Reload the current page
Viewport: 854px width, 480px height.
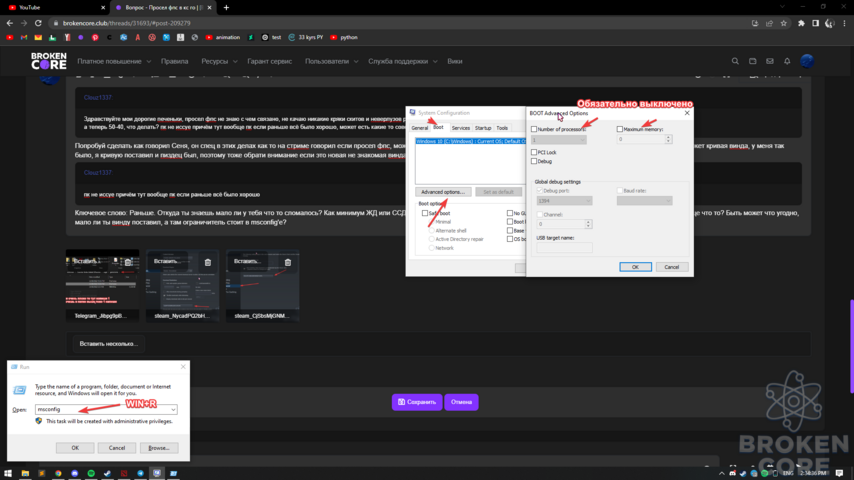[x=38, y=23]
